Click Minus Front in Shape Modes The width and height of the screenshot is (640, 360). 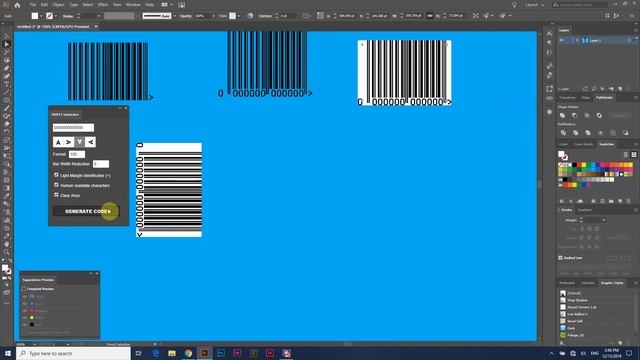click(575, 116)
